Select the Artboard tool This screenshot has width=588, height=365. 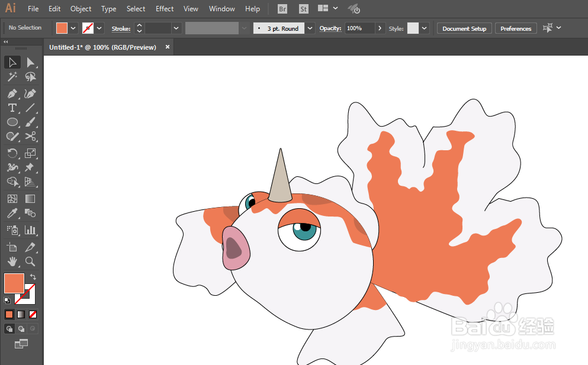(12, 247)
